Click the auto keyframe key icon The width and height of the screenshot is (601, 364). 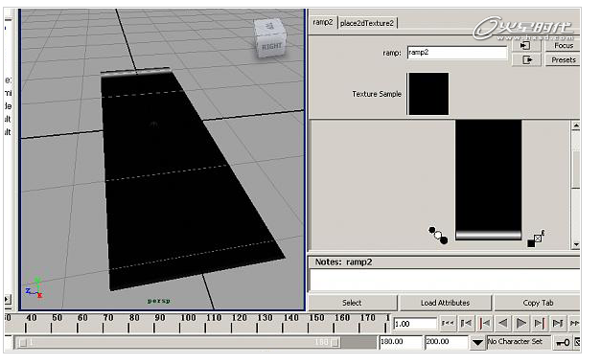coord(563,342)
